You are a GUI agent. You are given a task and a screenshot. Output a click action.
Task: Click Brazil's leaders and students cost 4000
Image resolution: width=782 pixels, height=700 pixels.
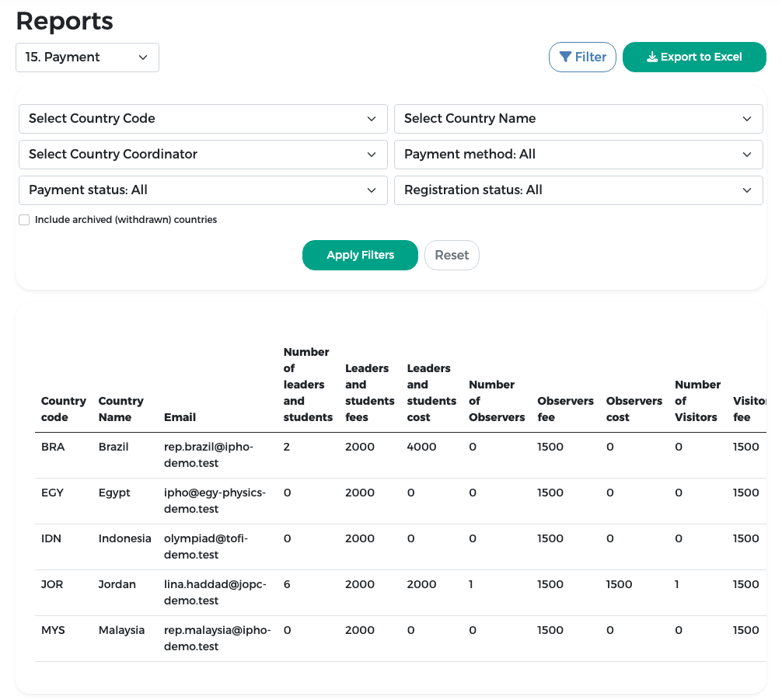[421, 448]
